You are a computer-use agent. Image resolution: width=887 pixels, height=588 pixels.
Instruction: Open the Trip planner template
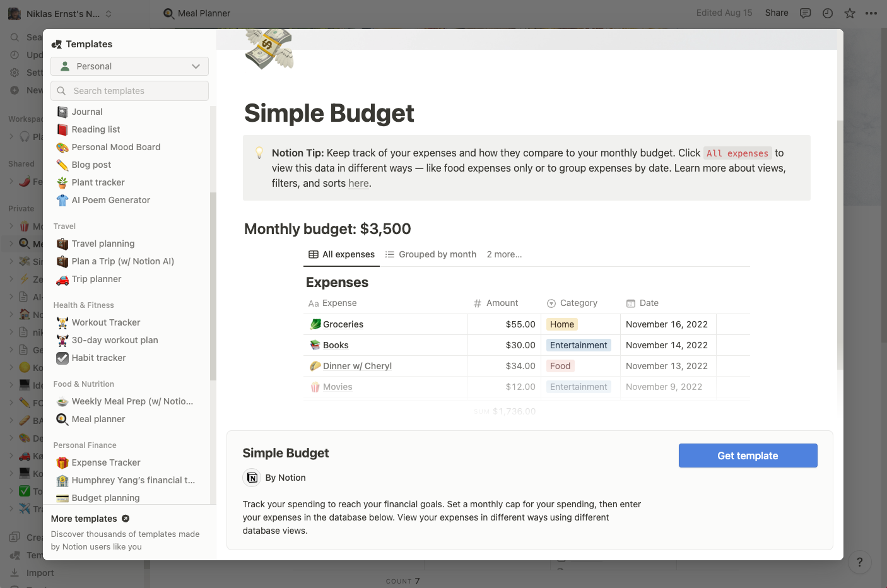(x=129, y=279)
